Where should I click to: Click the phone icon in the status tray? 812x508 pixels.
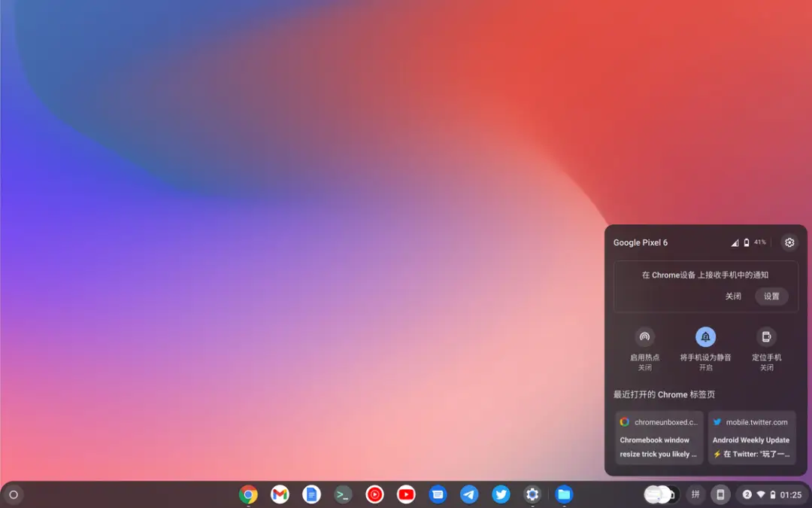pyautogui.click(x=720, y=494)
